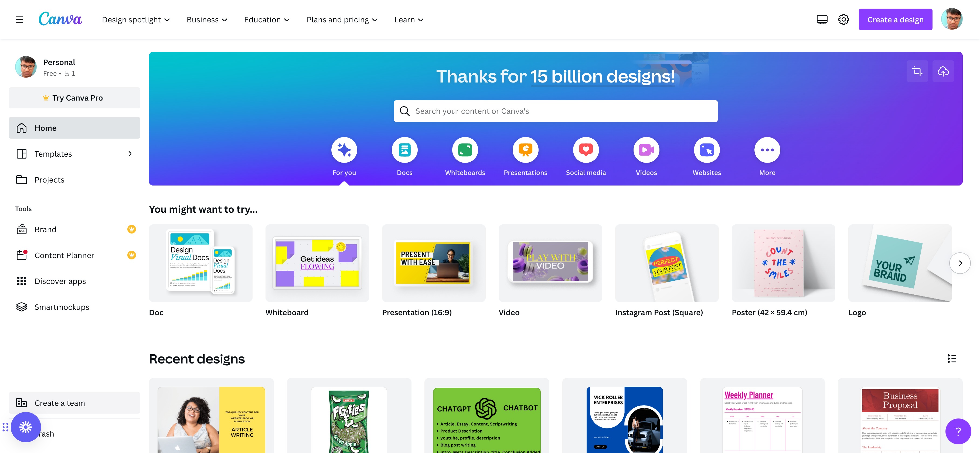Create a new Logo design
Image resolution: width=980 pixels, height=453 pixels.
(900, 263)
